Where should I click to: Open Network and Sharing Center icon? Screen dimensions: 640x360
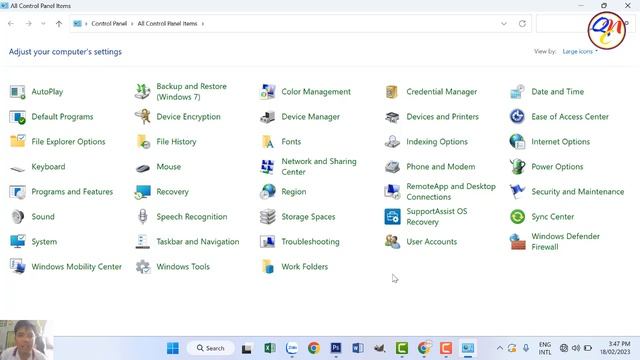267,167
